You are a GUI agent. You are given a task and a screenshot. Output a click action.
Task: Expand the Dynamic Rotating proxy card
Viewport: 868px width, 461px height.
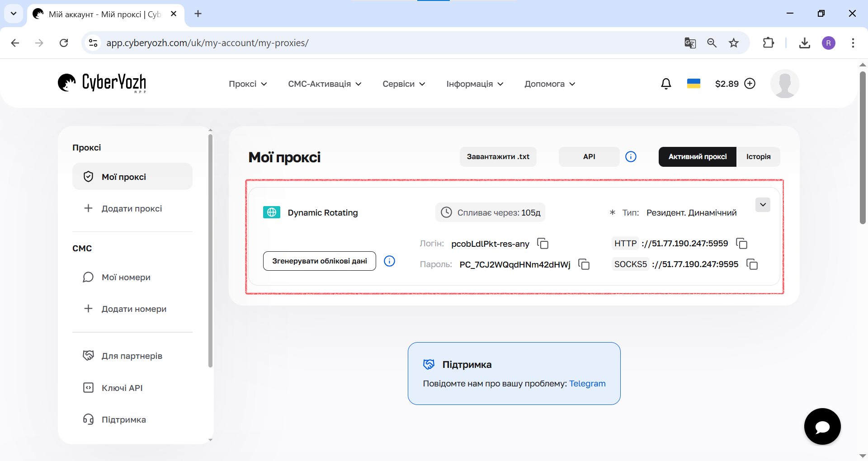tap(763, 205)
